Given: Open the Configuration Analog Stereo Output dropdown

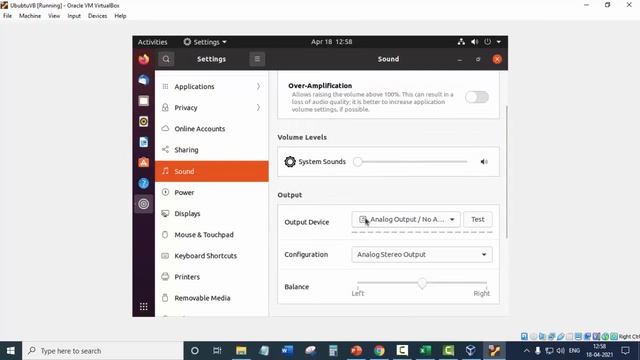Looking at the screenshot, I should (x=422, y=254).
